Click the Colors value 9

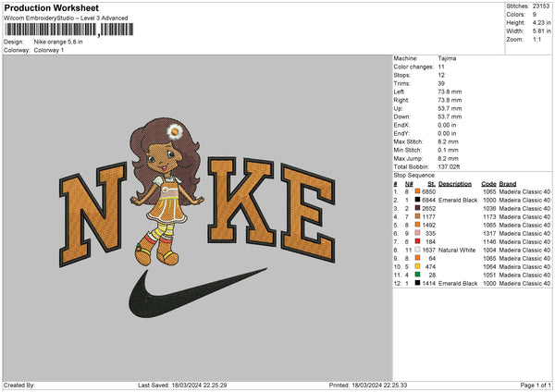(x=535, y=15)
